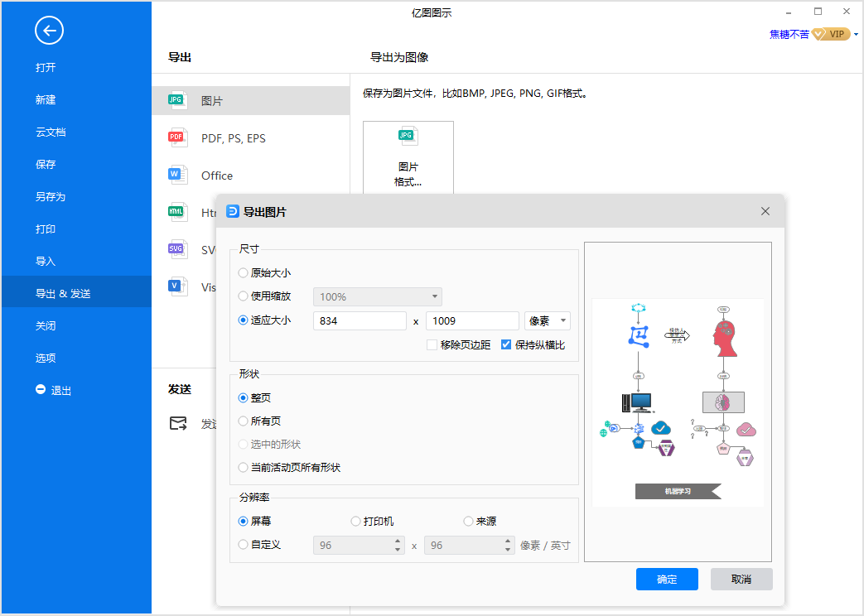Click the HTML export icon
The image size is (864, 616).
[x=176, y=212]
